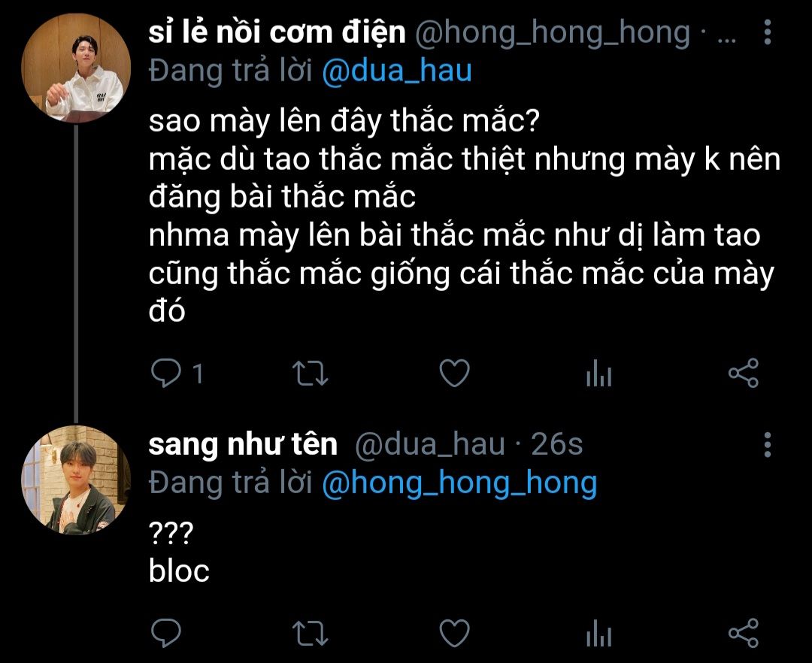This screenshot has width=812, height=663.
Task: Share the "??? bloc" reply
Action: click(744, 632)
